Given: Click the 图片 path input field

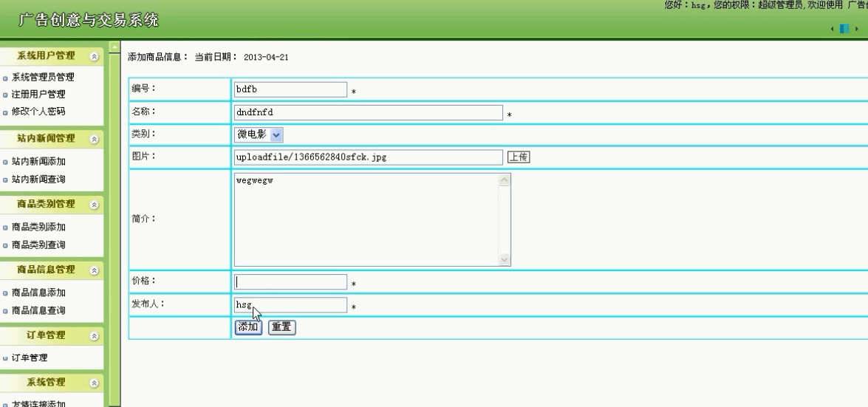Looking at the screenshot, I should pos(368,157).
